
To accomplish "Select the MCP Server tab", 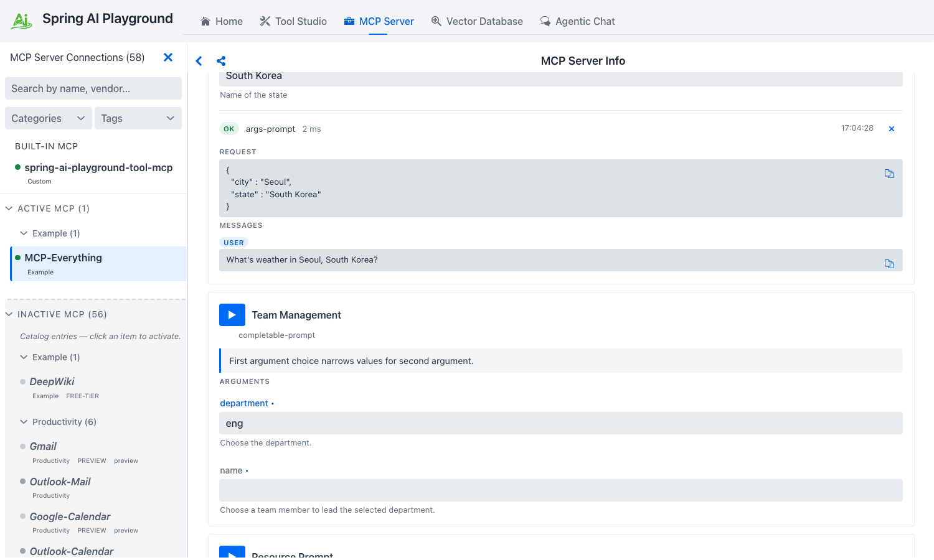I will tap(379, 21).
